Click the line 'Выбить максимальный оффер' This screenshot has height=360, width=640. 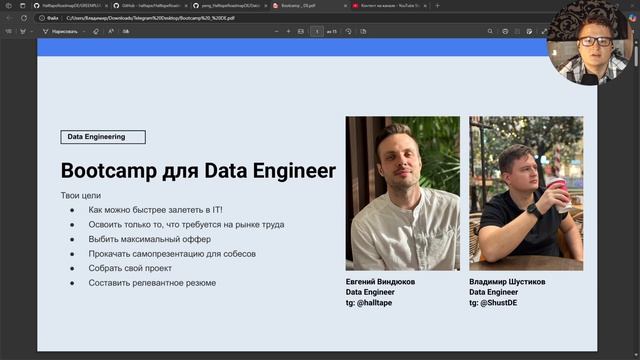coord(149,239)
